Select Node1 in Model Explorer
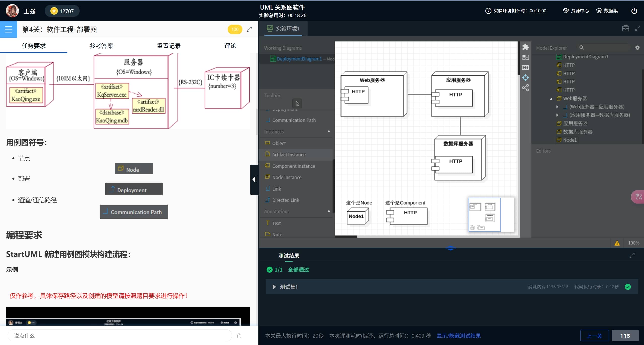Viewport: 644px width, 345px height. (566, 140)
